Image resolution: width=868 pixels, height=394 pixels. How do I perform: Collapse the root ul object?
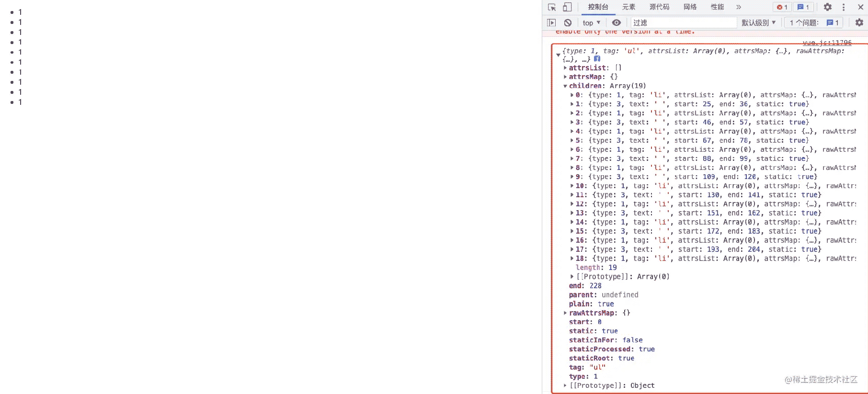pyautogui.click(x=558, y=55)
